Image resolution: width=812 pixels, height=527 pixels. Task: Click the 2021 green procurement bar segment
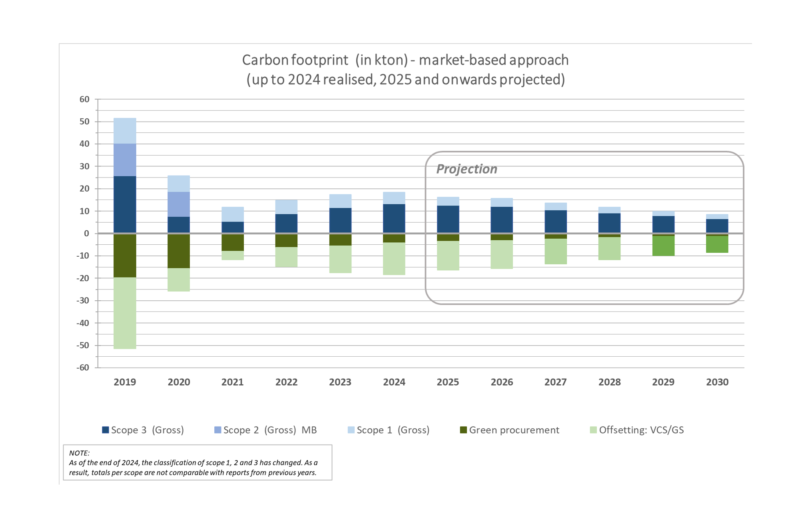click(x=233, y=242)
